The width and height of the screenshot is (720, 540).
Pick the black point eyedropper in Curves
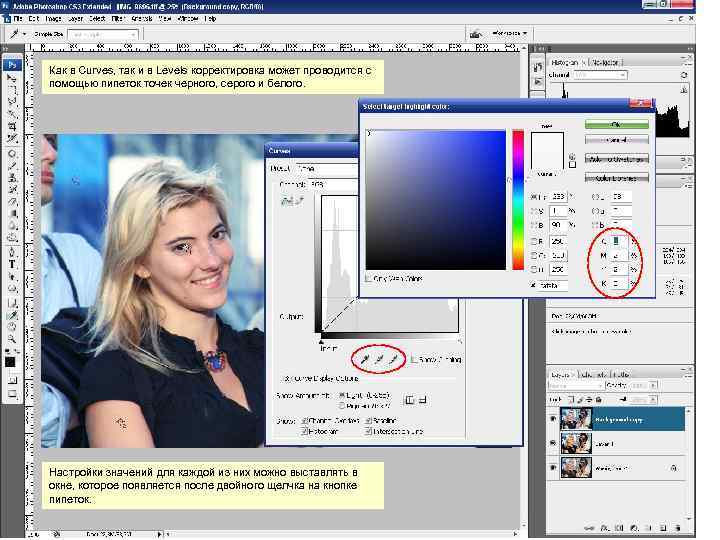click(364, 359)
